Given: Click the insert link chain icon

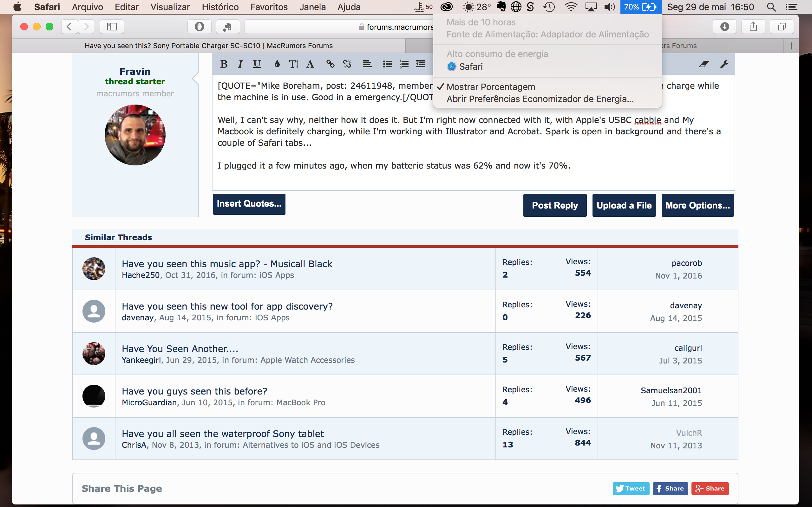Looking at the screenshot, I should point(330,64).
